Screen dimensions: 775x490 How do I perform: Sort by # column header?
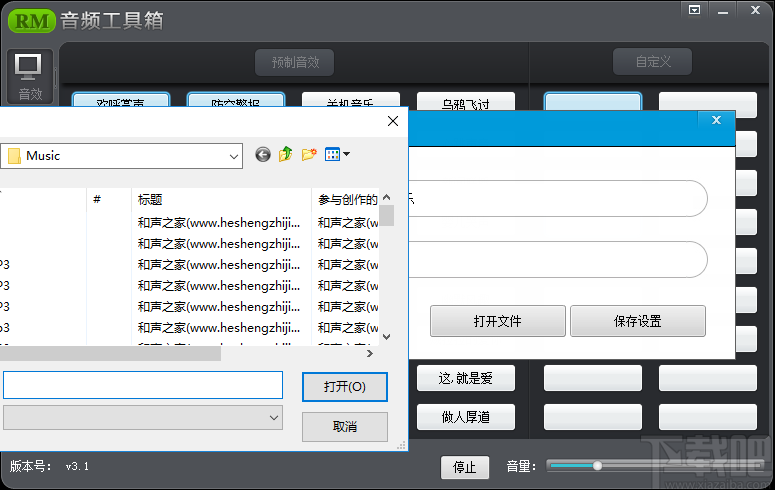(109, 200)
